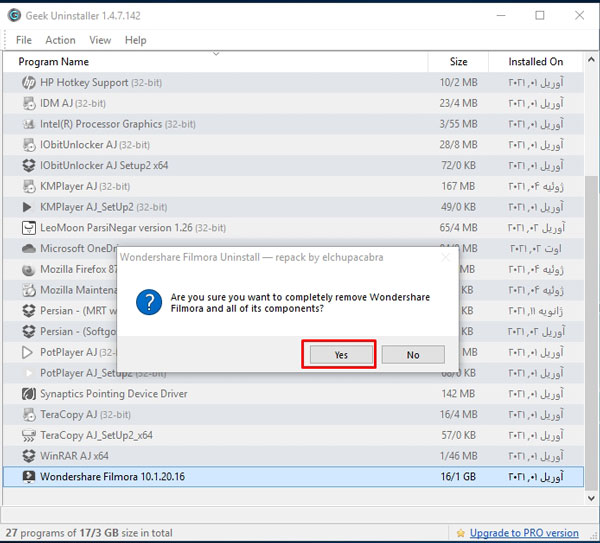Sort list by Program Name column
This screenshot has width=600, height=543.
click(215, 62)
